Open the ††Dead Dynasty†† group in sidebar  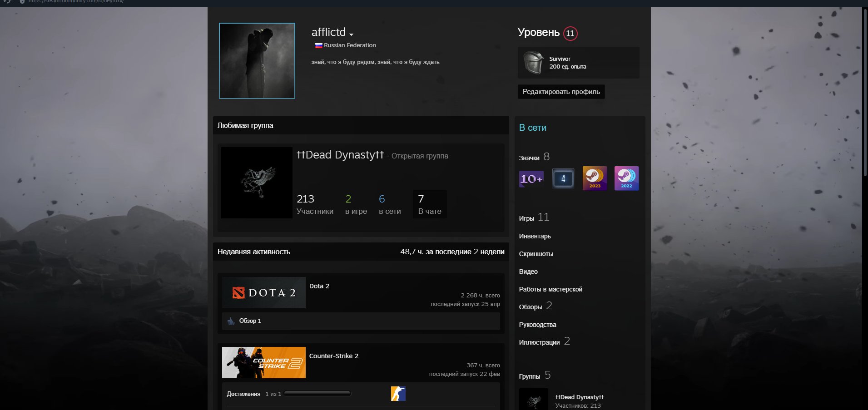580,397
